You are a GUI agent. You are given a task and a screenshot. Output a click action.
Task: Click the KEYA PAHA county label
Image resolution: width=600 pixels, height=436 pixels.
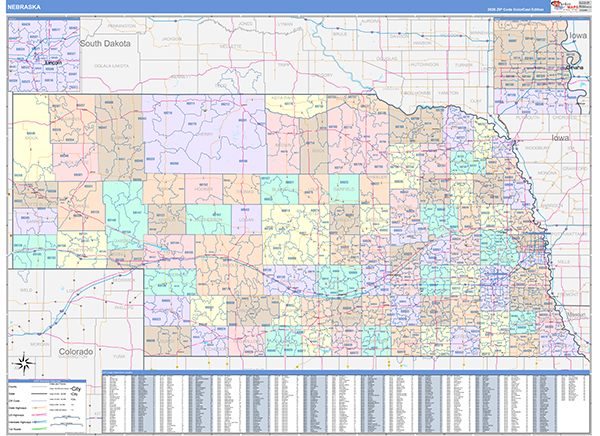(284, 98)
